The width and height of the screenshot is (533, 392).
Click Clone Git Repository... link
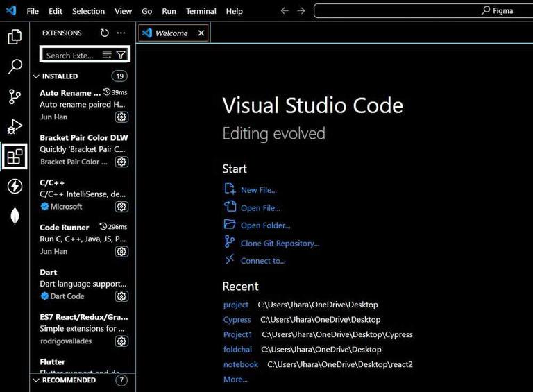[x=280, y=244]
